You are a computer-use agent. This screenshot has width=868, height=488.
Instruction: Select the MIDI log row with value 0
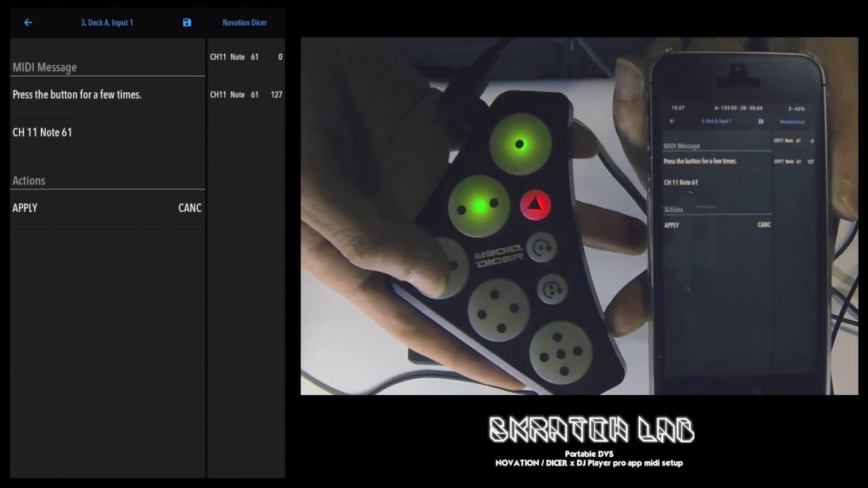click(246, 57)
